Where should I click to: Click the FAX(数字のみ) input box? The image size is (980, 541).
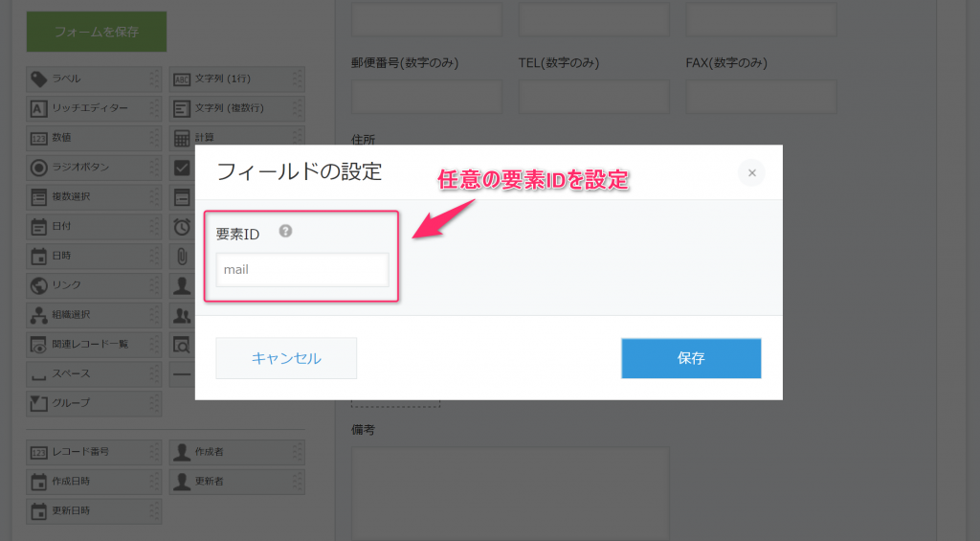click(761, 97)
